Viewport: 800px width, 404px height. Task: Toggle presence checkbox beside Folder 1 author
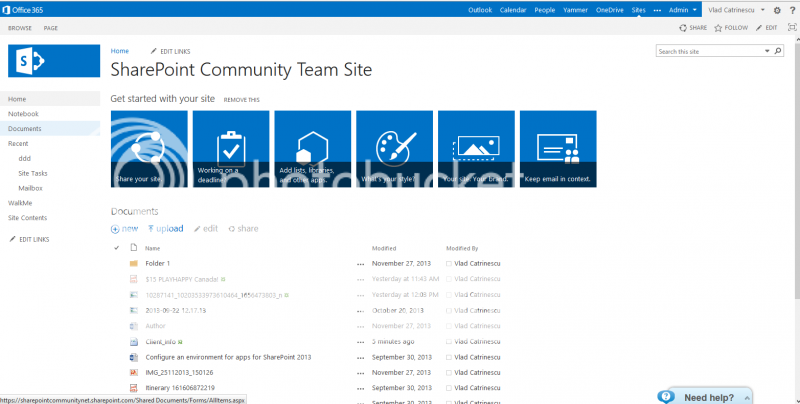pyautogui.click(x=450, y=263)
